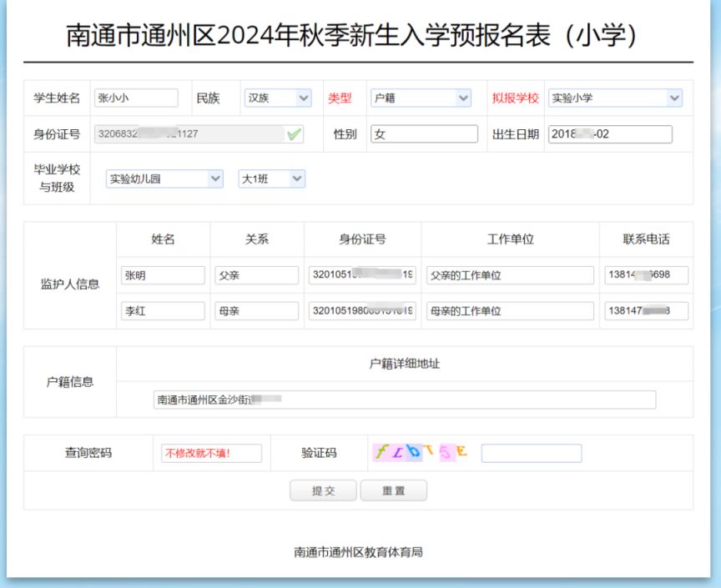Click the empty 验证码 input box

coord(532,453)
